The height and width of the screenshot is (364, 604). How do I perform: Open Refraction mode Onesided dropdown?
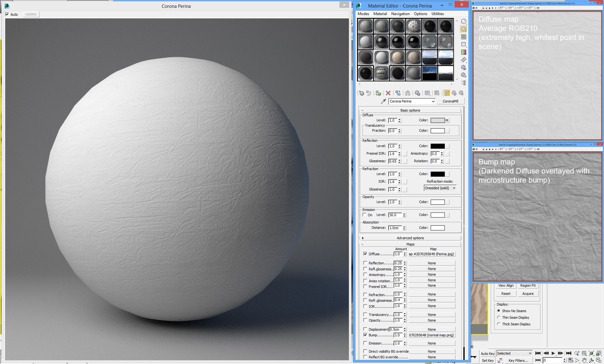[x=440, y=188]
